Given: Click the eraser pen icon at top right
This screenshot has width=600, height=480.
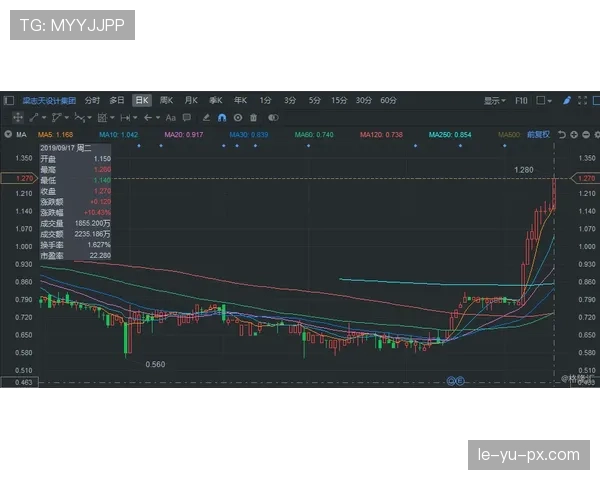Looking at the screenshot, I should click(x=566, y=100).
